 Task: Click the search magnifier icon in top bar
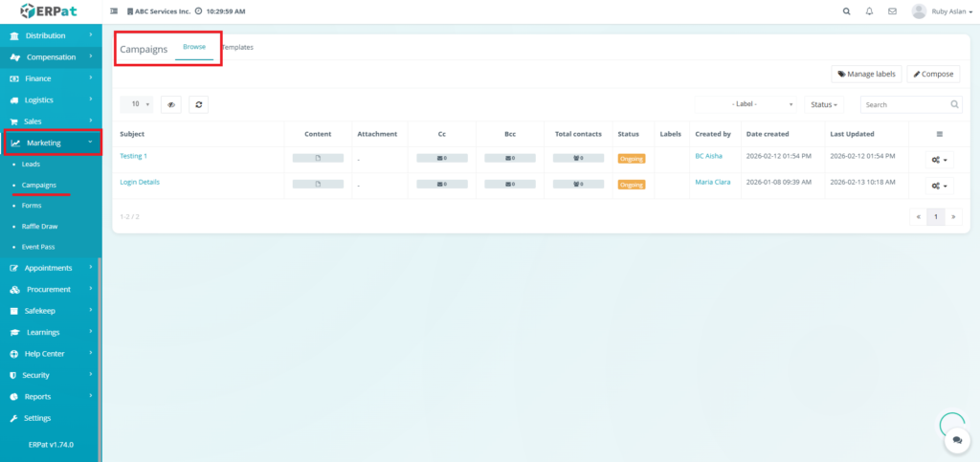tap(846, 11)
